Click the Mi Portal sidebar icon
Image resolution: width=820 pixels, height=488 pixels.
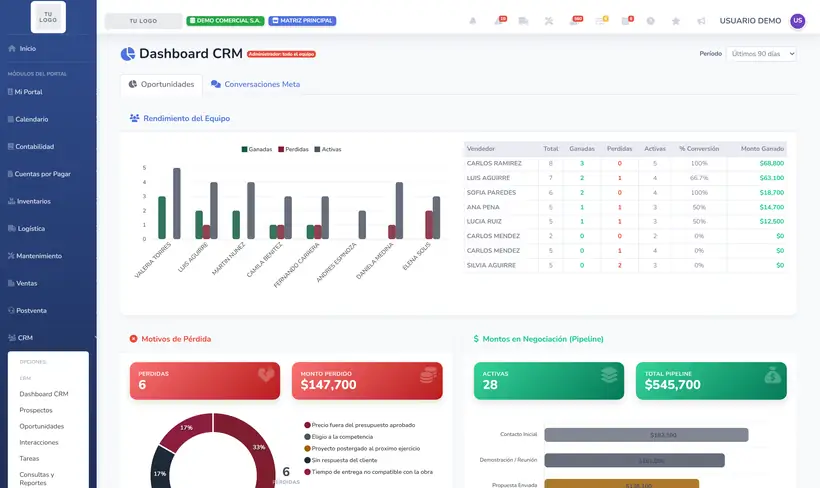(x=10, y=92)
